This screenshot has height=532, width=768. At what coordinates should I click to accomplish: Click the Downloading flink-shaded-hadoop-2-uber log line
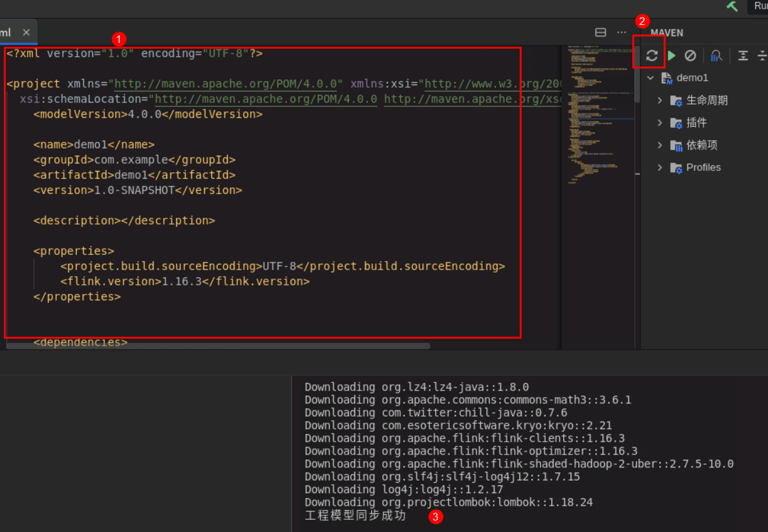pyautogui.click(x=519, y=464)
